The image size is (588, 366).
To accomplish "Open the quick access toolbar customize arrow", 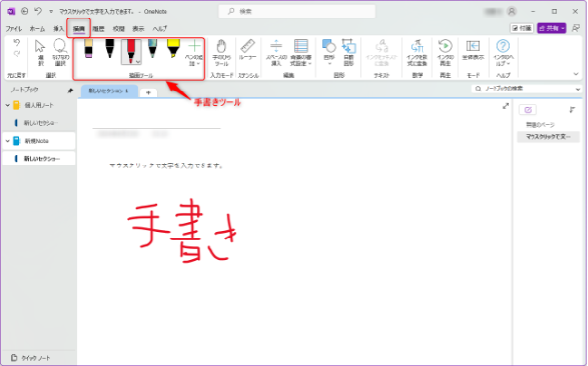I will coord(51,12).
